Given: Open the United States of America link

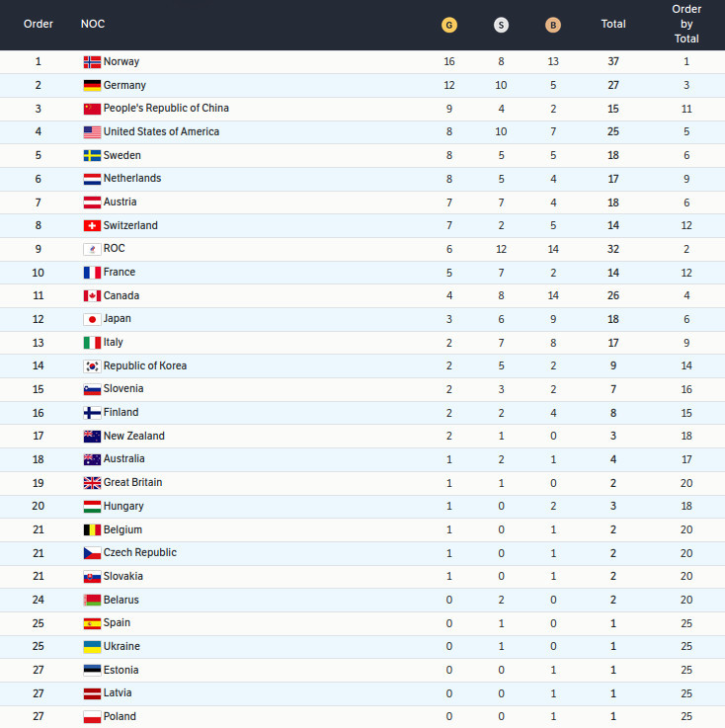Looking at the screenshot, I should (161, 132).
